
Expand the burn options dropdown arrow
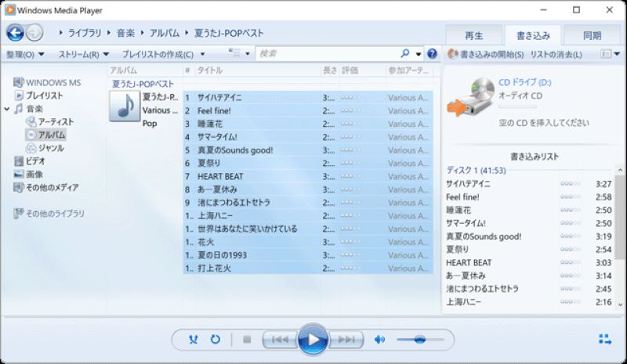pyautogui.click(x=617, y=54)
